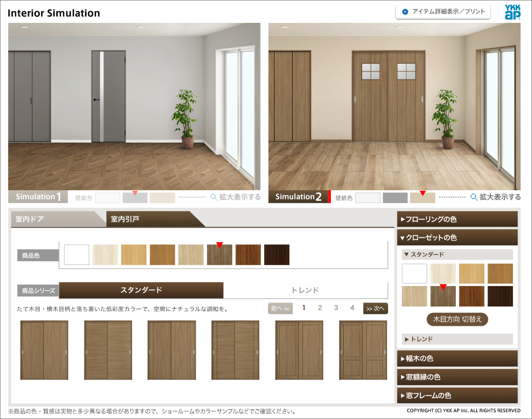Go to page 3 of door designs
Screen dimensions: 532x419
[336, 308]
